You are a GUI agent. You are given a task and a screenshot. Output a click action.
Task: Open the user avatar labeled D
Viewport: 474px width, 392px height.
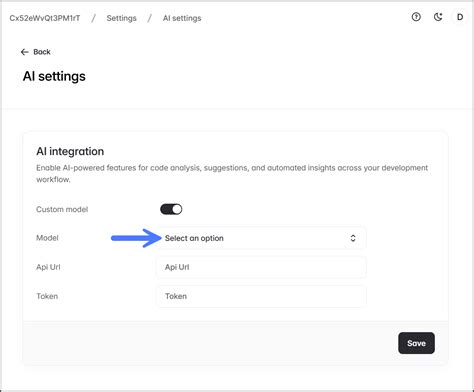tap(460, 17)
